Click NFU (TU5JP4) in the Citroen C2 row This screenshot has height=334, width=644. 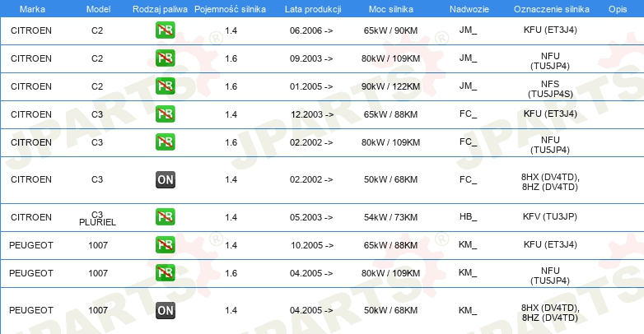[x=550, y=61]
